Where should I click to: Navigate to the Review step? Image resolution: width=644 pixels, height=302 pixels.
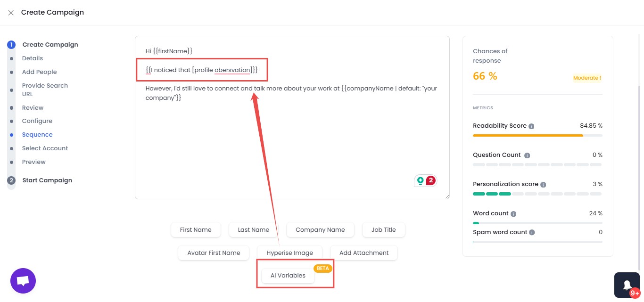tap(33, 107)
